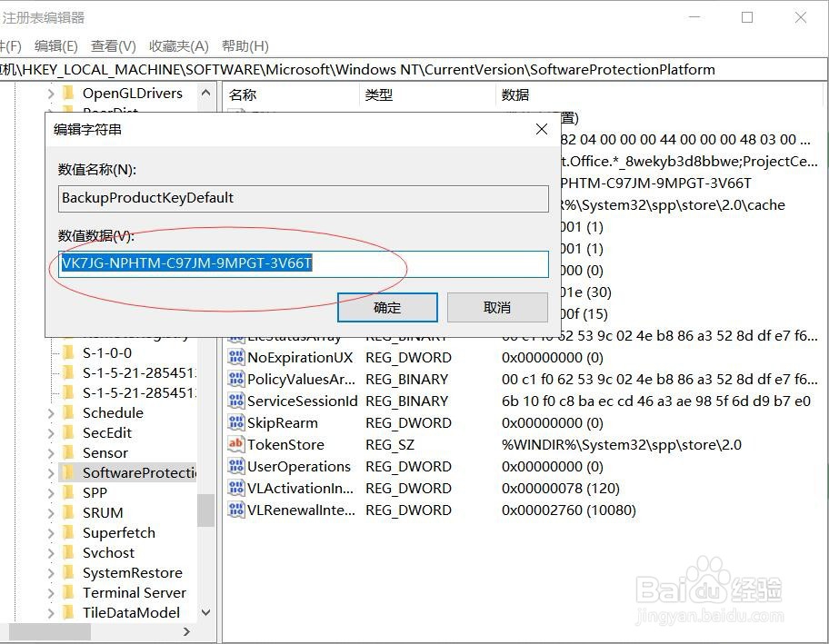Click the binary icon beside ServiceSessionId
Image resolution: width=829 pixels, height=644 pixels.
[x=235, y=401]
